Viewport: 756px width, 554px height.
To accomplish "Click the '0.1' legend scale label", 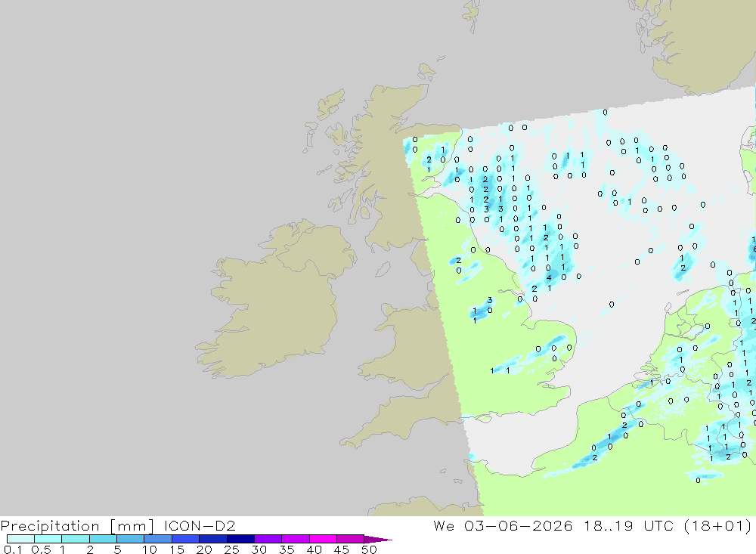I will (x=13, y=549).
